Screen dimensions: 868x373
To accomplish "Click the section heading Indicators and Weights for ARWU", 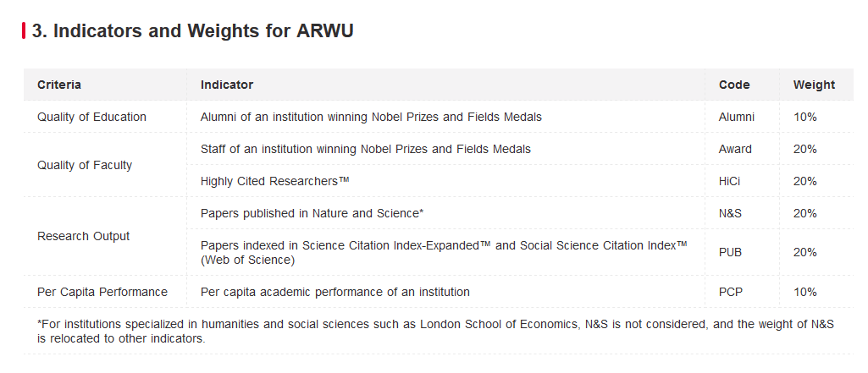I will click(x=192, y=30).
